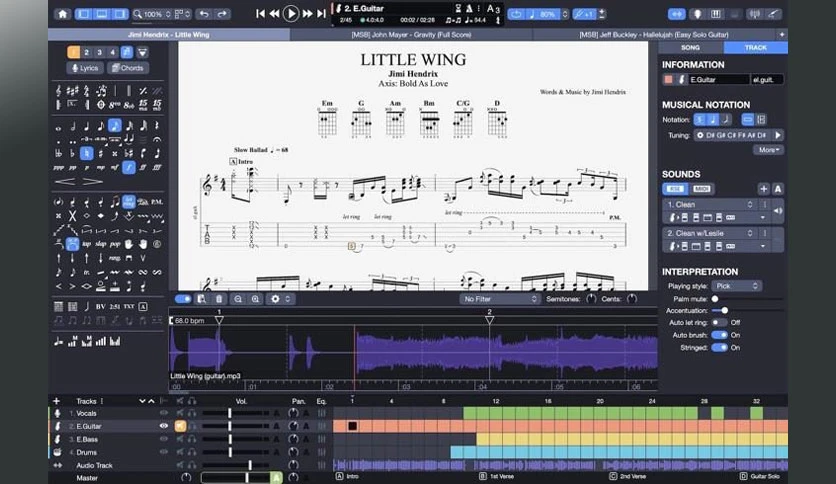Add a new track with plus
The width and height of the screenshot is (836, 484).
tap(57, 401)
